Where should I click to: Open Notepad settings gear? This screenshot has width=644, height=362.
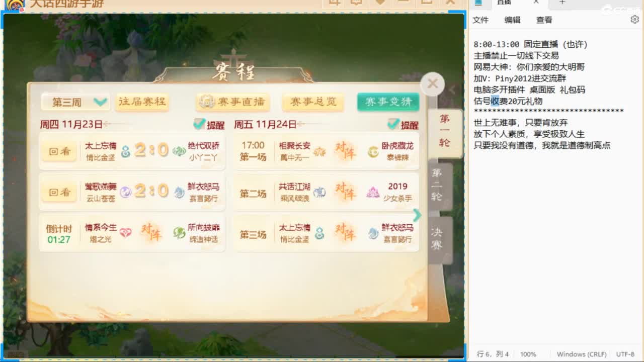[634, 20]
